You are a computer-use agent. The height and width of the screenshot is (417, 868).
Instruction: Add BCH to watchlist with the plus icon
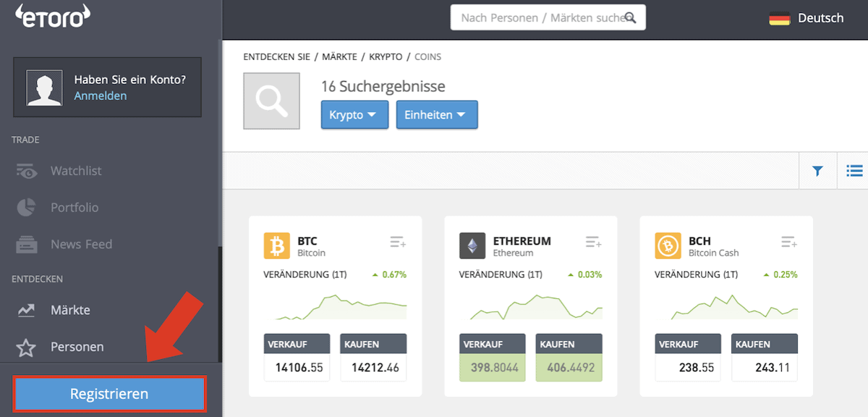coord(788,242)
